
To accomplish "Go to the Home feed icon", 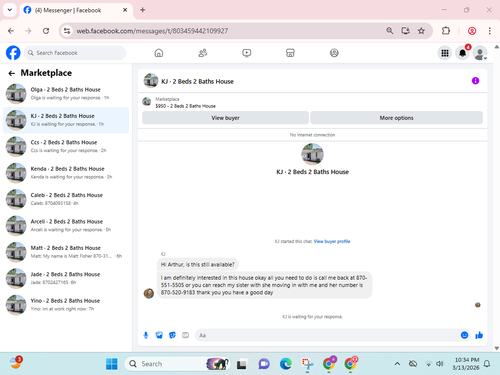I will click(159, 53).
